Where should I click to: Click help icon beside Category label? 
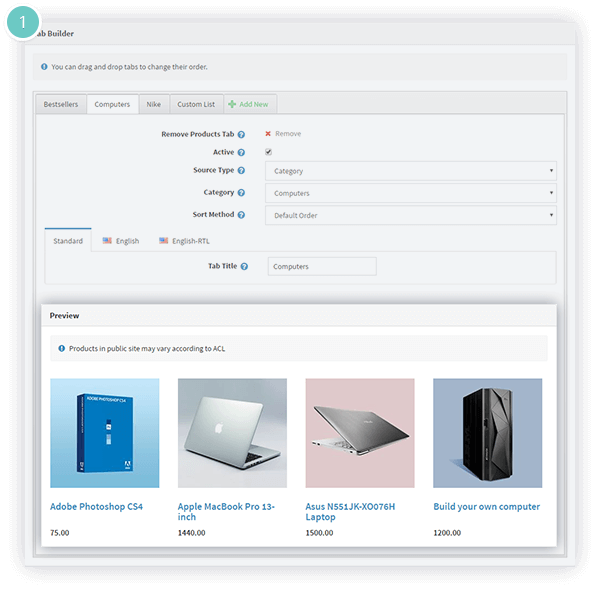[x=241, y=193]
